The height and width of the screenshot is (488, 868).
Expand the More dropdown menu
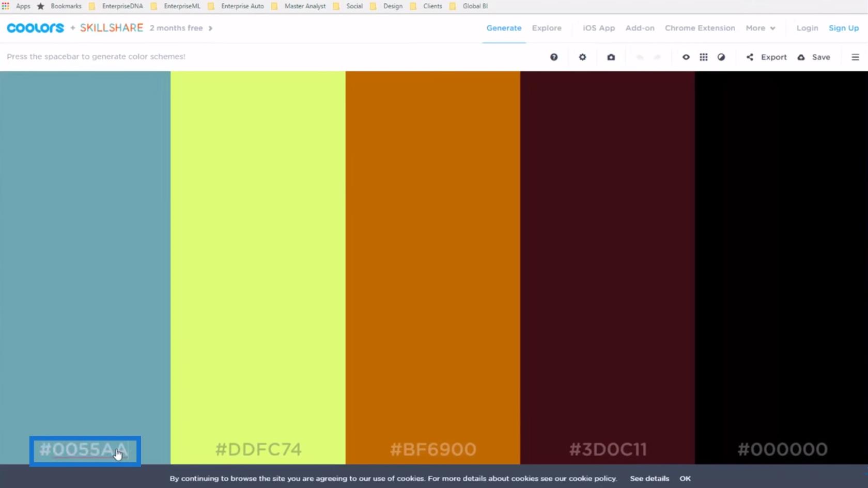(x=760, y=28)
